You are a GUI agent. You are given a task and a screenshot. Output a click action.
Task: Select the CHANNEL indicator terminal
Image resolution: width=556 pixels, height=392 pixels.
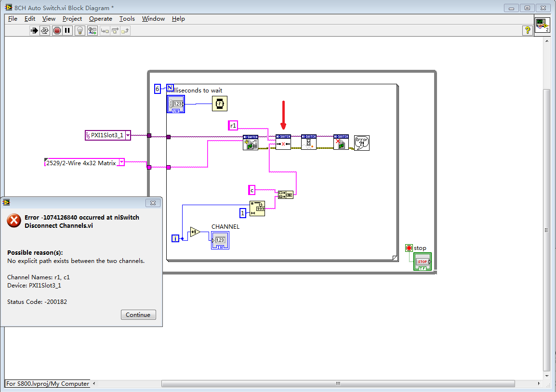coord(220,240)
